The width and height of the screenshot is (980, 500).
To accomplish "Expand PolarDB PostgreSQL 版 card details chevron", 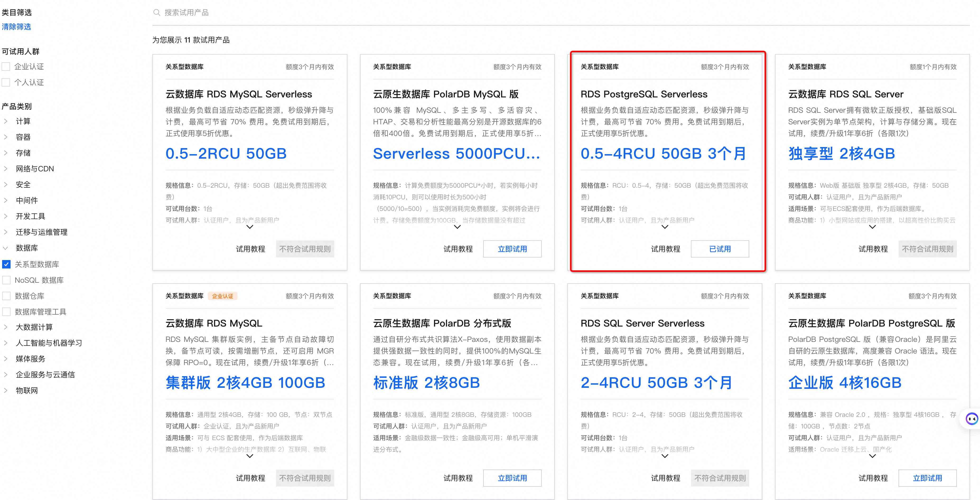I will pyautogui.click(x=873, y=456).
